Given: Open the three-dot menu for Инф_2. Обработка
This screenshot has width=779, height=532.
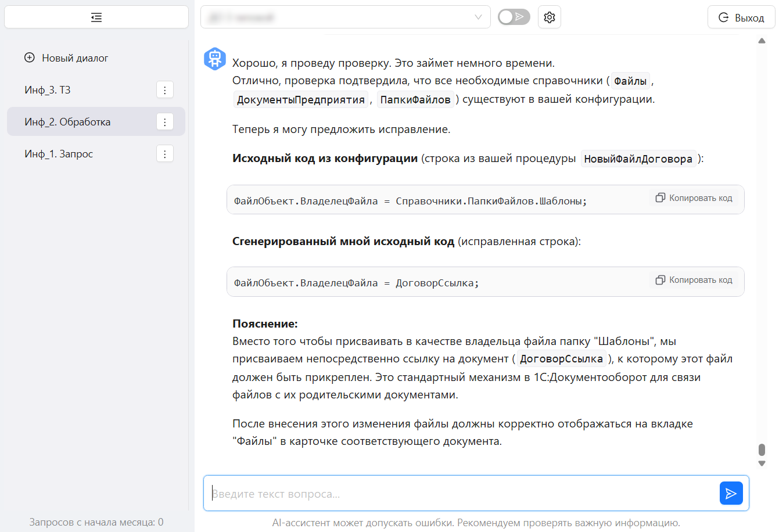Looking at the screenshot, I should click(165, 121).
